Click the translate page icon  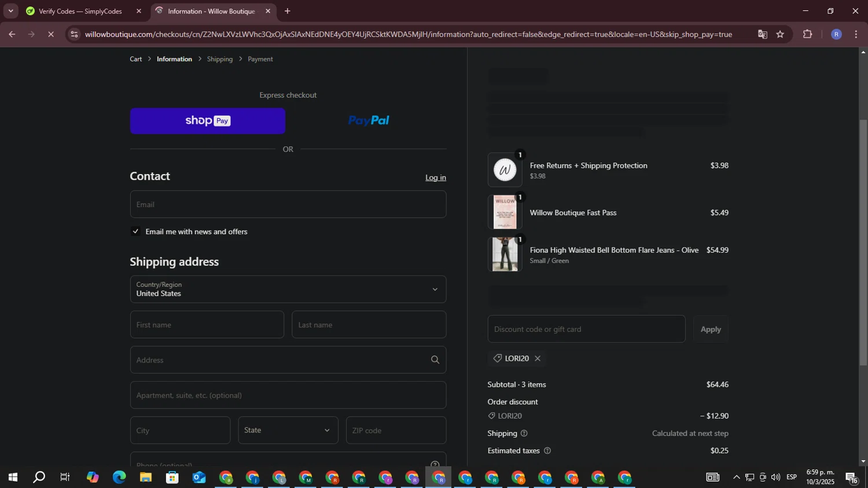pos(763,34)
